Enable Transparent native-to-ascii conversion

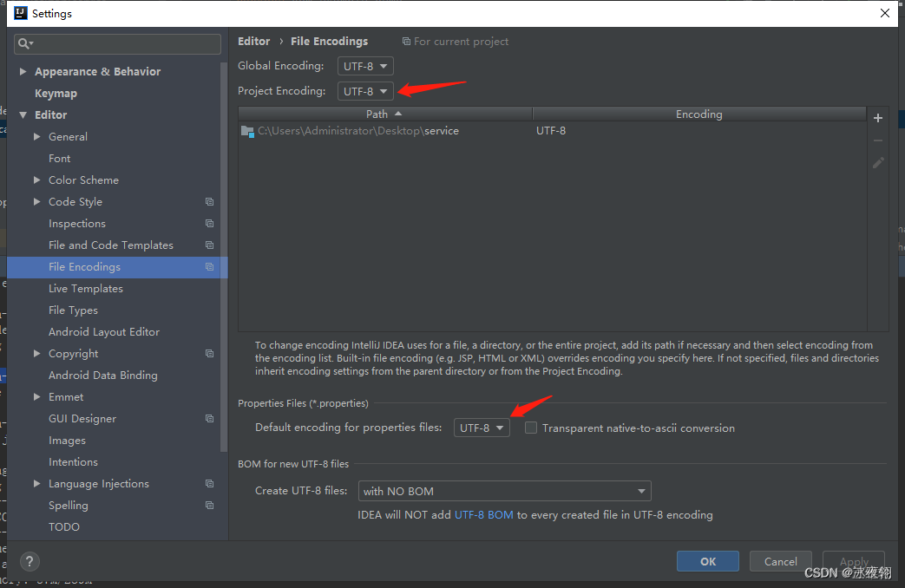(x=530, y=428)
